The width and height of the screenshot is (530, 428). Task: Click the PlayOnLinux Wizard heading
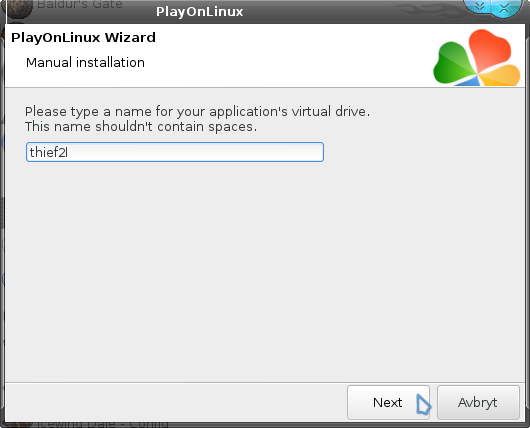[83, 38]
